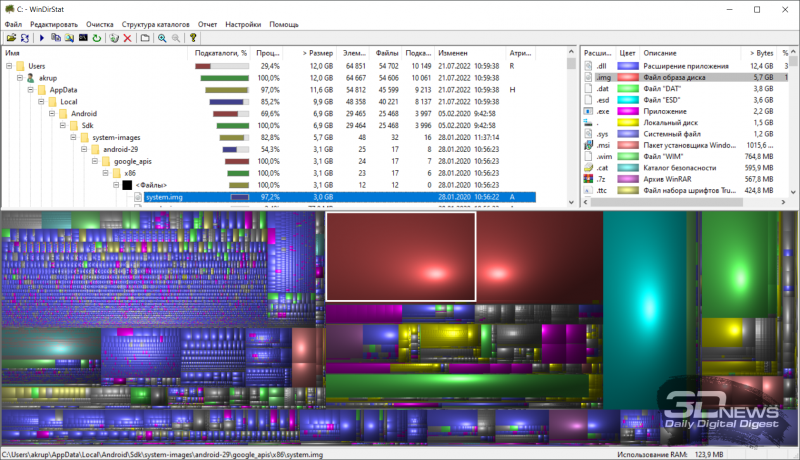Click the Empty recycle bin toolbar icon
Viewport: 800px width, 460px height.
pyautogui.click(x=114, y=37)
